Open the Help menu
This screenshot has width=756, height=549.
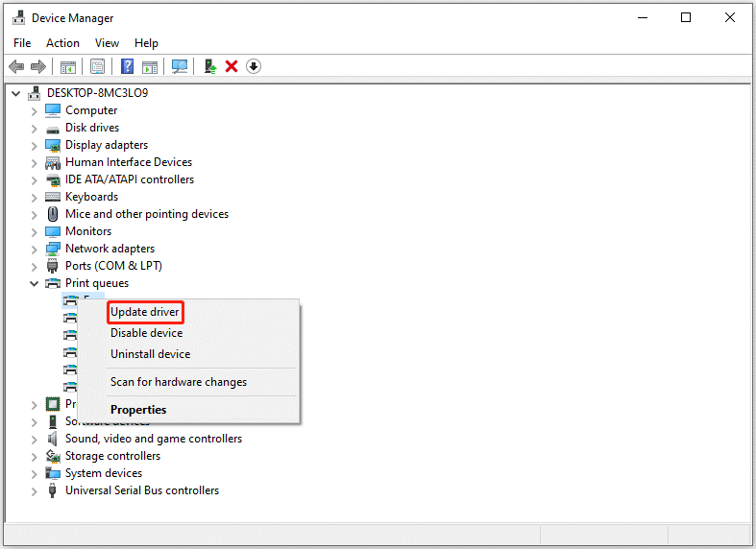146,43
